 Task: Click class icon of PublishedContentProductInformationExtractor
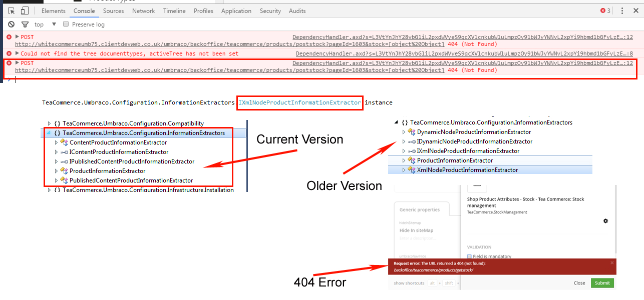pyautogui.click(x=64, y=180)
